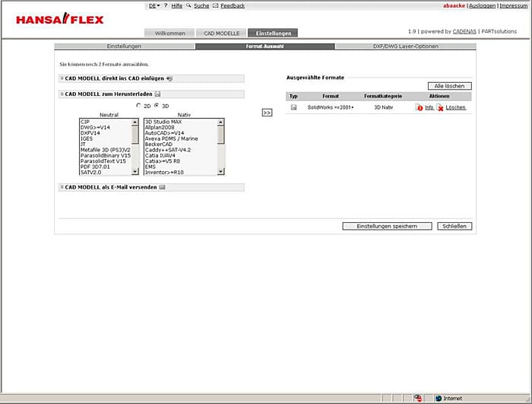Select the Format-Auswahl sub-tab
Image resolution: width=532 pixels, height=404 pixels.
(x=265, y=46)
